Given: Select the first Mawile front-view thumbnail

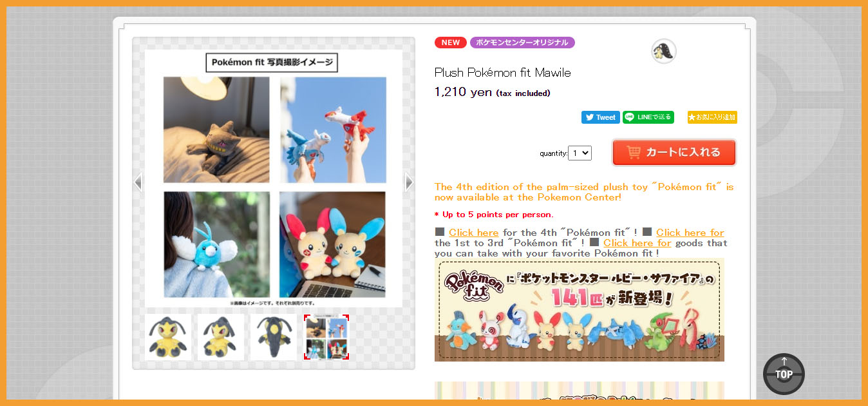Looking at the screenshot, I should (168, 337).
